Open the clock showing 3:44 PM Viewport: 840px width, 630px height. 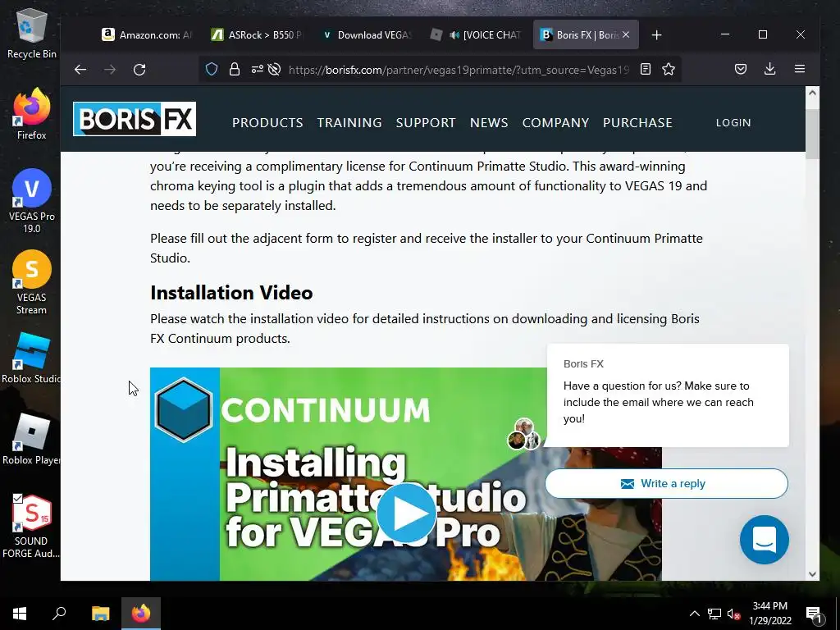pos(769,614)
